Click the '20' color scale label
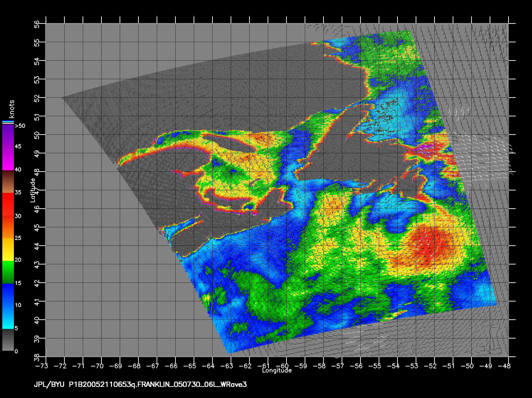The image size is (532, 398). [x=18, y=260]
